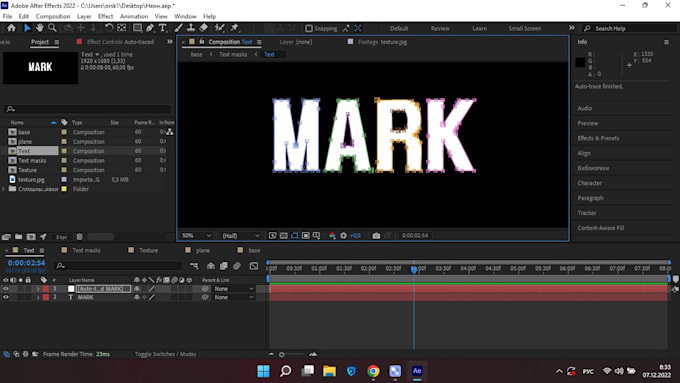Adjust the timeline zoom slider

(281, 354)
